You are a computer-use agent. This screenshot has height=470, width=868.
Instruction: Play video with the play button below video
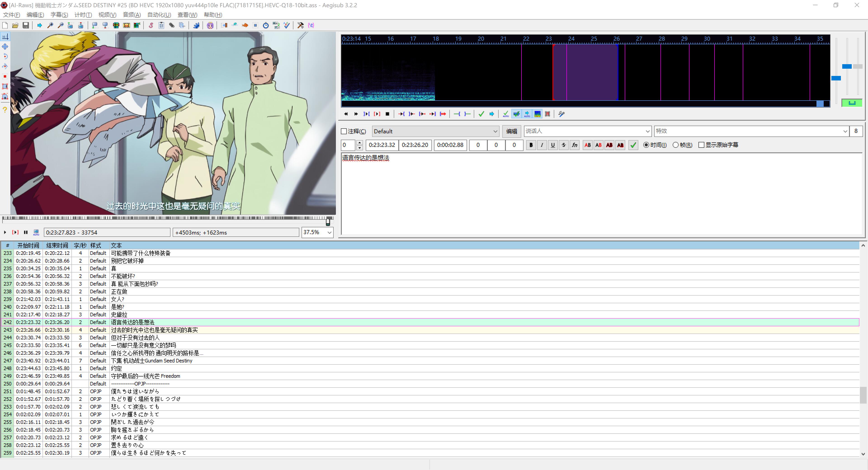[x=5, y=233]
